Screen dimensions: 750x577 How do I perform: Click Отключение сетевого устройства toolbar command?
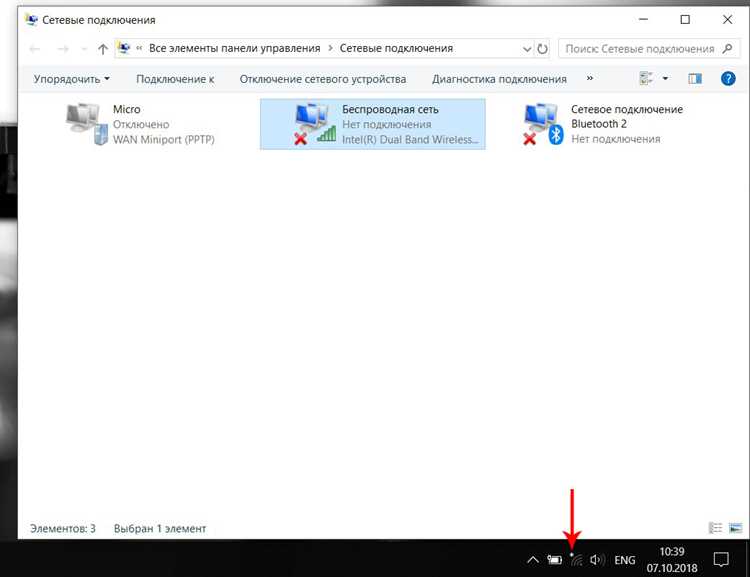click(323, 79)
